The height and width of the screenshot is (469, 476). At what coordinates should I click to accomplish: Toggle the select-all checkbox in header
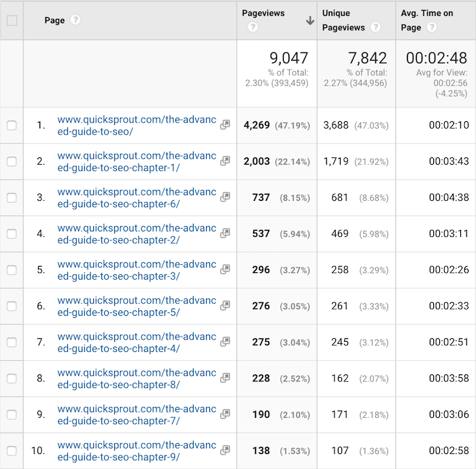click(12, 20)
